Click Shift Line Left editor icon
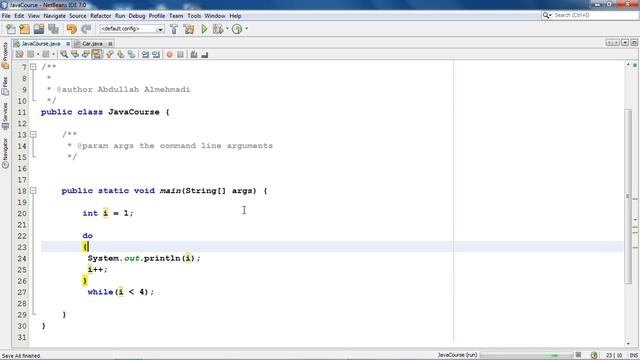 [145, 54]
